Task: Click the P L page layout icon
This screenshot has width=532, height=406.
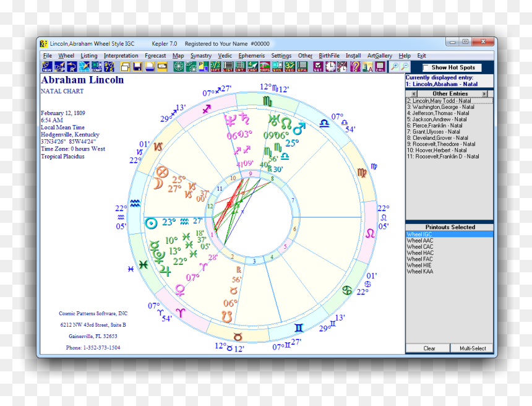Action: click(x=204, y=67)
